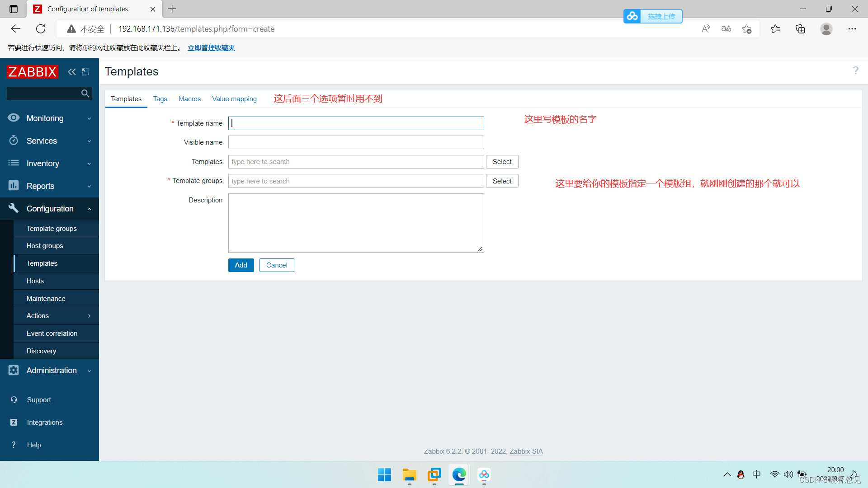Switch to Value mapping tab
This screenshot has height=488, width=868.
pos(234,99)
